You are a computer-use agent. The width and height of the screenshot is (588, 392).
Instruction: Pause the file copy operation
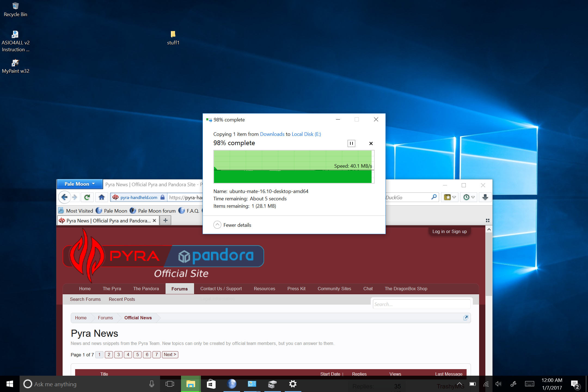(x=351, y=143)
